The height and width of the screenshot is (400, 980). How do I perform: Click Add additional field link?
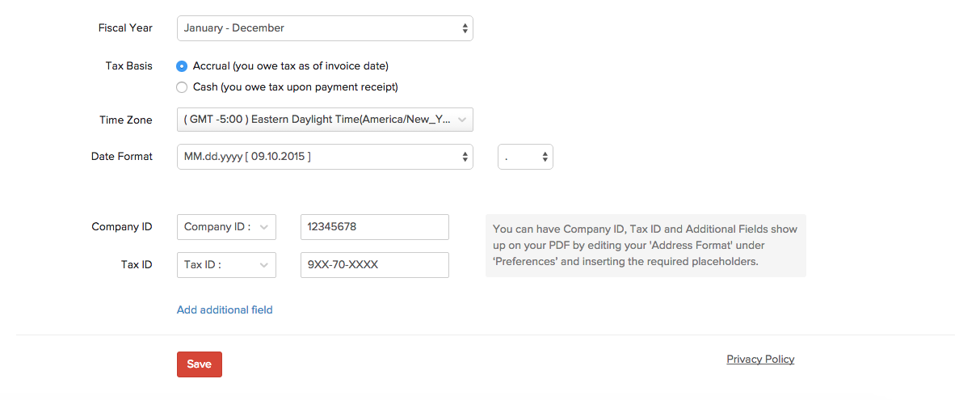225,309
